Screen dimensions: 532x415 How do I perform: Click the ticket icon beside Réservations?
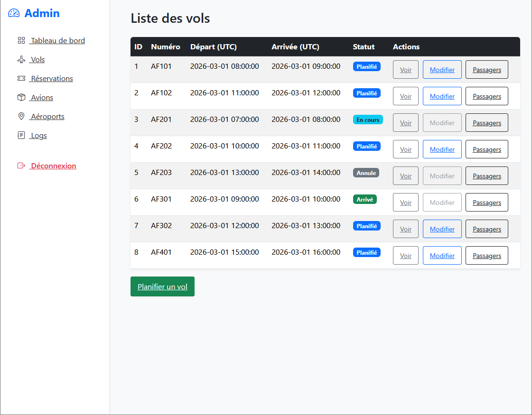click(x=21, y=78)
